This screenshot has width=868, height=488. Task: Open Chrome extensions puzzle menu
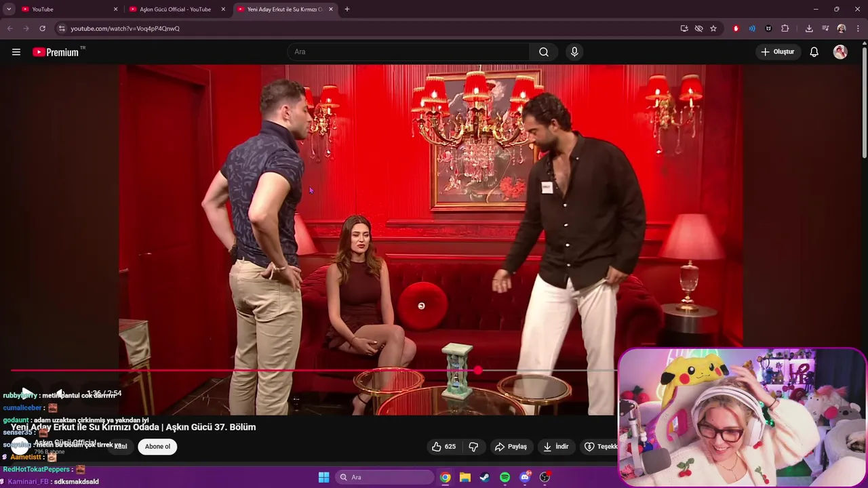pyautogui.click(x=785, y=28)
